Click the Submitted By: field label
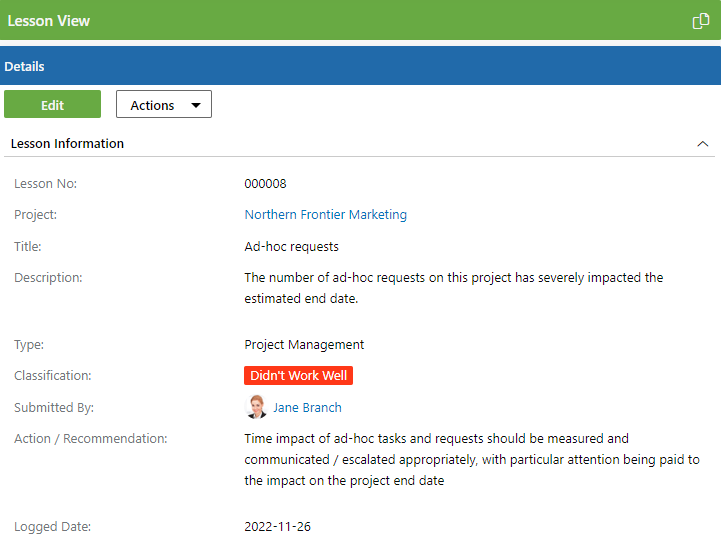This screenshot has height=536, width=721. pyautogui.click(x=54, y=408)
